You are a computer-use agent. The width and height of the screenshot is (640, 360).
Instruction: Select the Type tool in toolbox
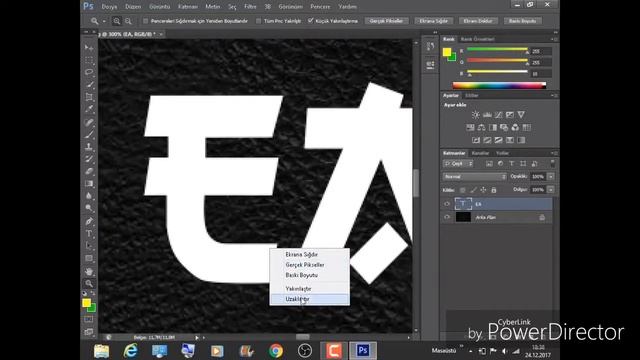tap(89, 233)
